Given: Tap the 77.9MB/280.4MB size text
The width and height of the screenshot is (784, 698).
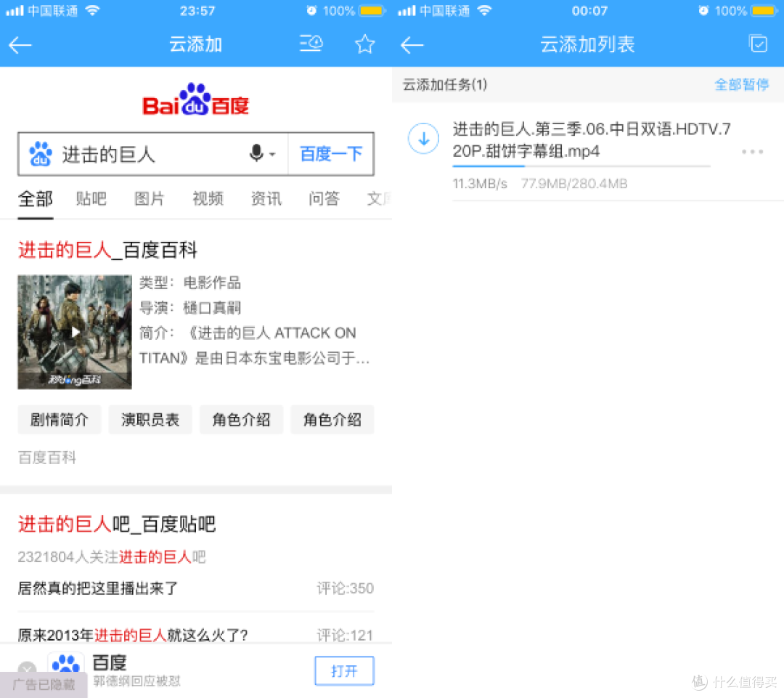Looking at the screenshot, I should (574, 184).
